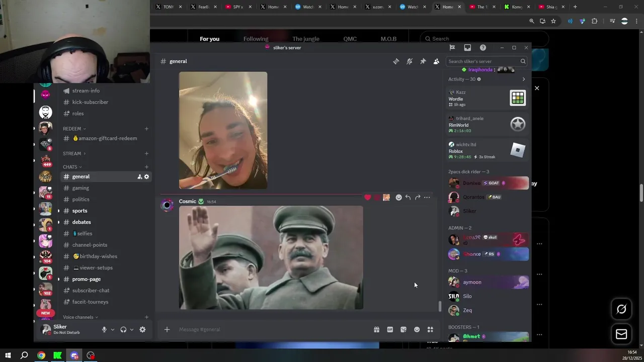This screenshot has height=362, width=644.
Task: Switch to QMC tab in X
Action: point(350,39)
